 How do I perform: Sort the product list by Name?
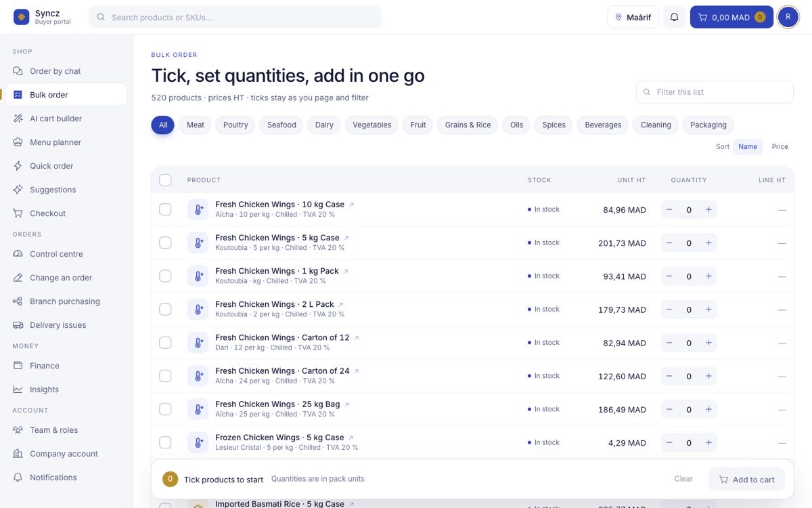click(x=748, y=147)
